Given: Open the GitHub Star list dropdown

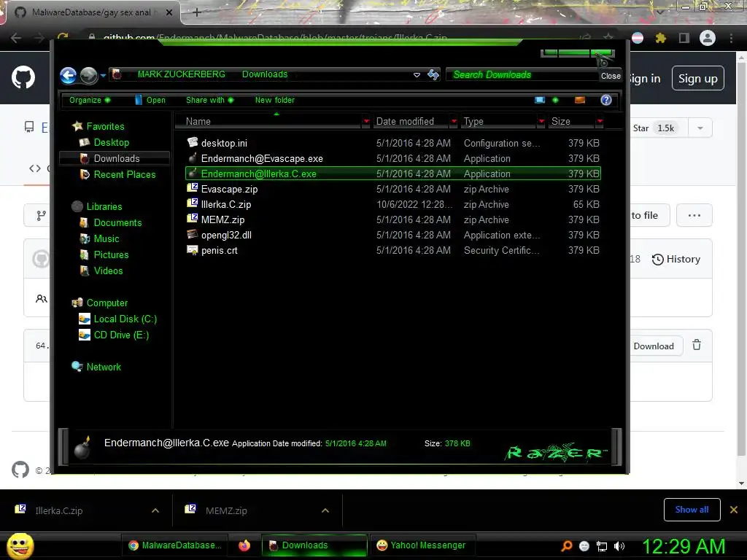Looking at the screenshot, I should (700, 128).
